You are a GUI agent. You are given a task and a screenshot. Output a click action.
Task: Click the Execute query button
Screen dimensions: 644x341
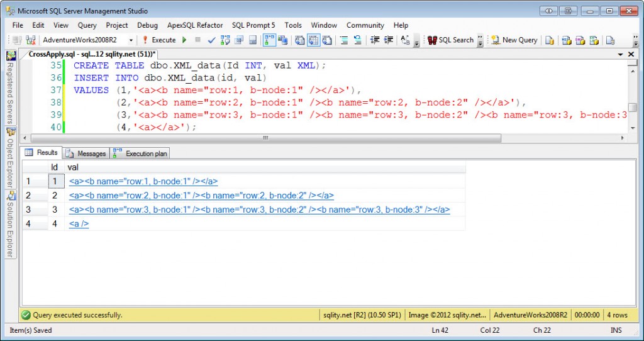tap(158, 40)
